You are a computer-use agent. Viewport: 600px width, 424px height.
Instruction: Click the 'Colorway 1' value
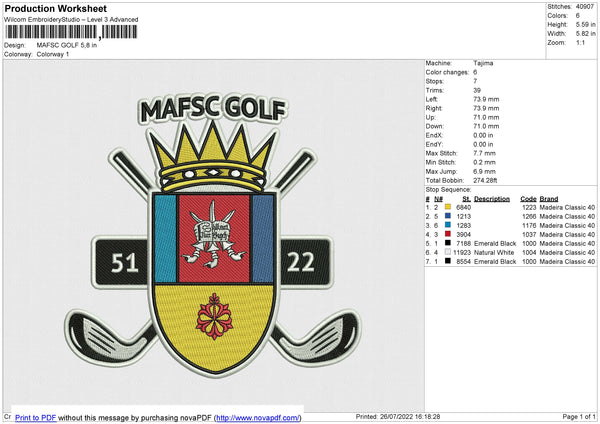point(53,54)
